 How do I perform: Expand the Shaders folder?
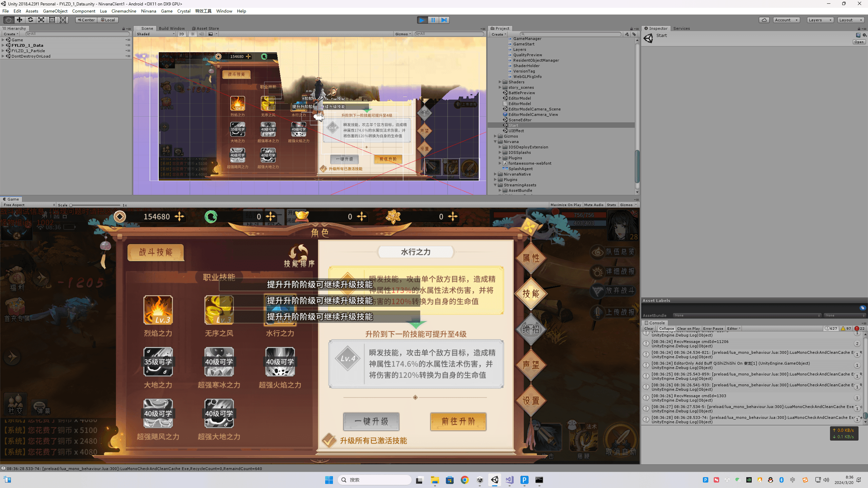500,82
